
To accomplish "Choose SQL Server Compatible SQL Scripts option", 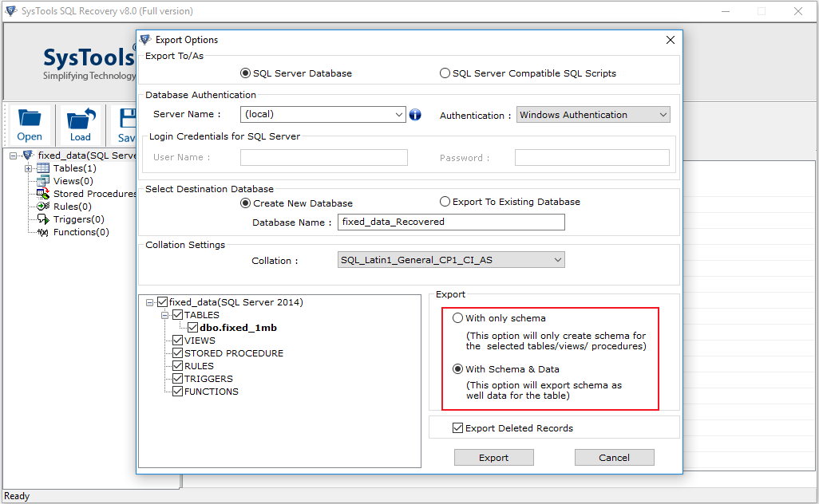I will pyautogui.click(x=445, y=73).
